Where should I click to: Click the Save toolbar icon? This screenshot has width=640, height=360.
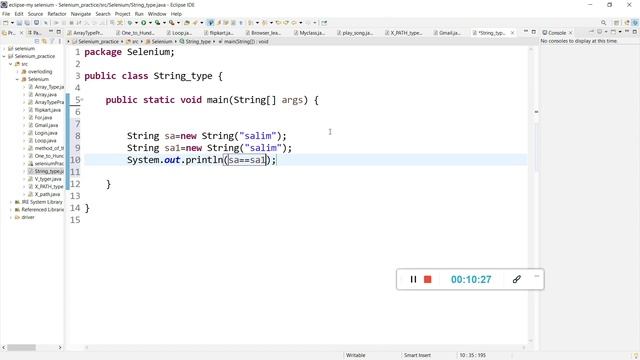point(19,23)
